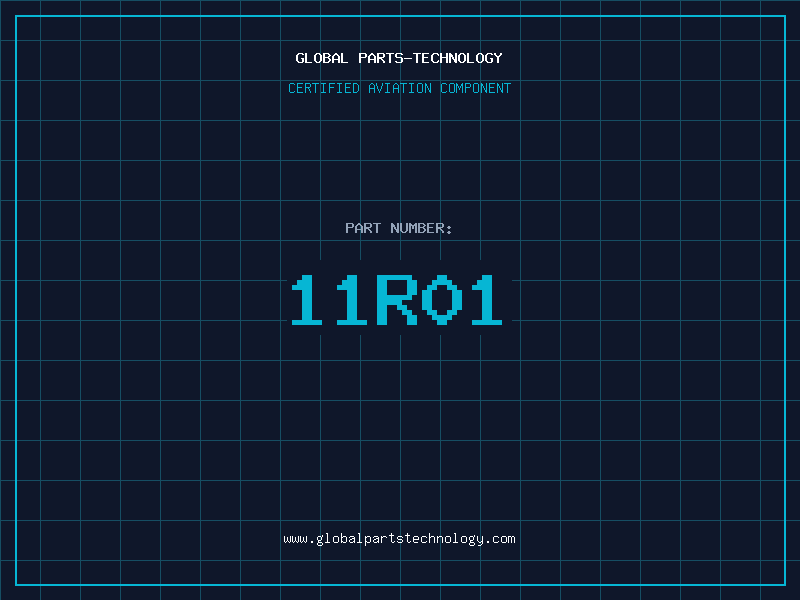Click the letter R in the part number
The width and height of the screenshot is (800, 600).
pos(397,301)
